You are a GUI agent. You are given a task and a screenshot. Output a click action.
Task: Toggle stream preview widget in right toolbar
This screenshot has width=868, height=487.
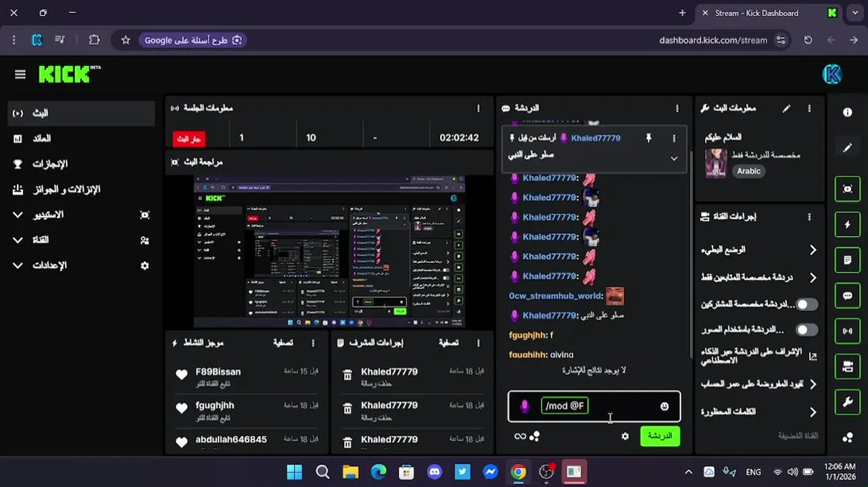[x=847, y=189]
